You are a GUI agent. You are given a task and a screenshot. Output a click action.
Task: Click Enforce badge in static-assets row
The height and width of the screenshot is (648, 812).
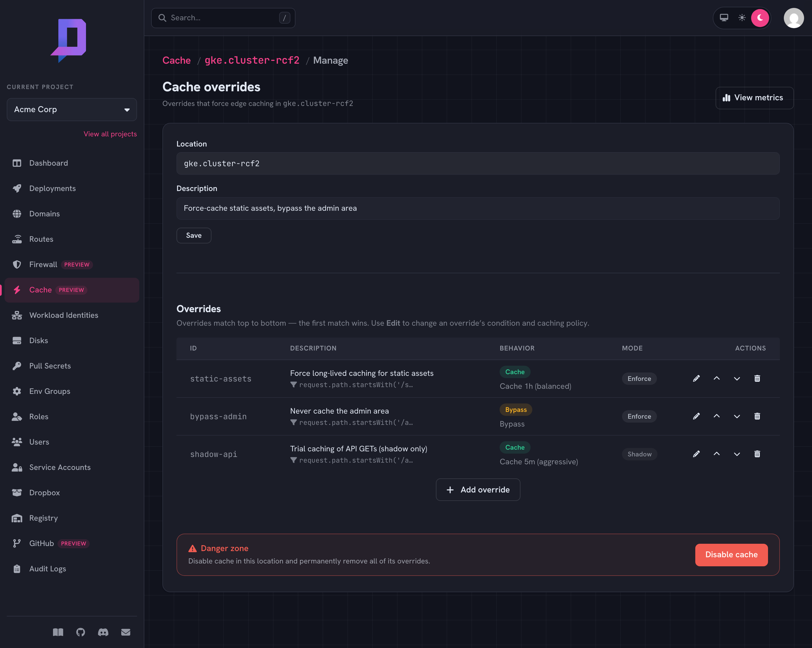(x=639, y=379)
